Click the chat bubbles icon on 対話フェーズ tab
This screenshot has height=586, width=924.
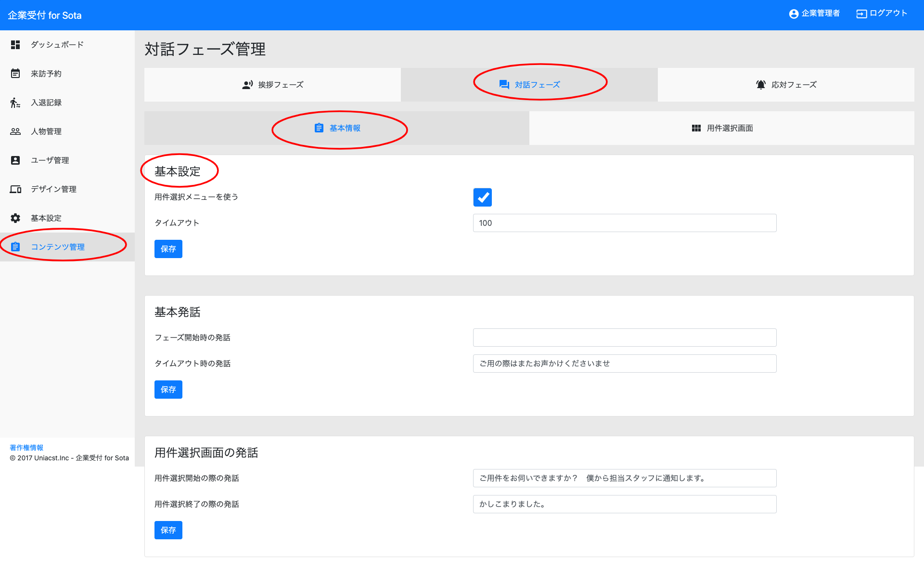pos(504,85)
